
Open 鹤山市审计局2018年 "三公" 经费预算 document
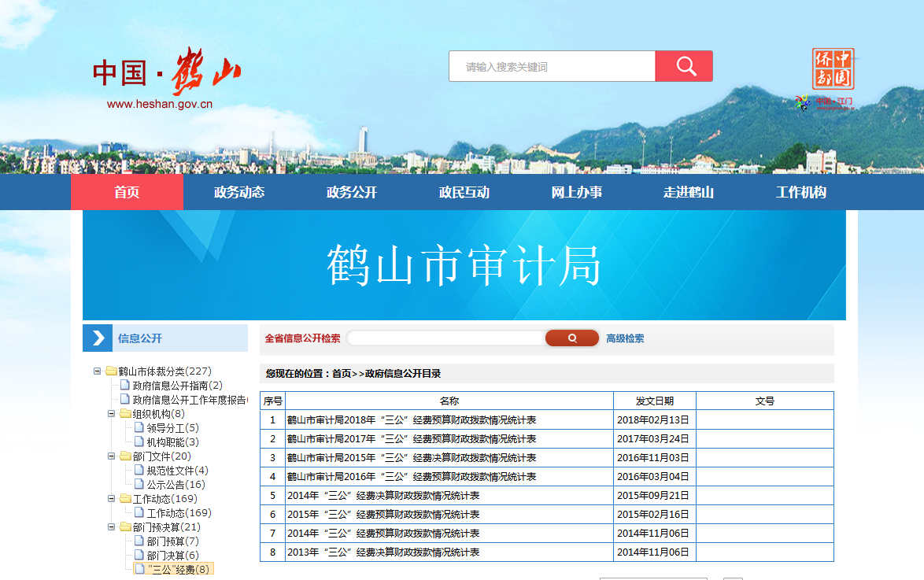tap(412, 420)
